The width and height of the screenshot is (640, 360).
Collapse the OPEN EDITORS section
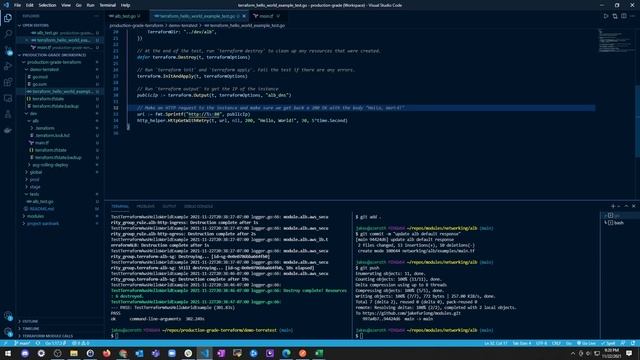click(x=36, y=25)
